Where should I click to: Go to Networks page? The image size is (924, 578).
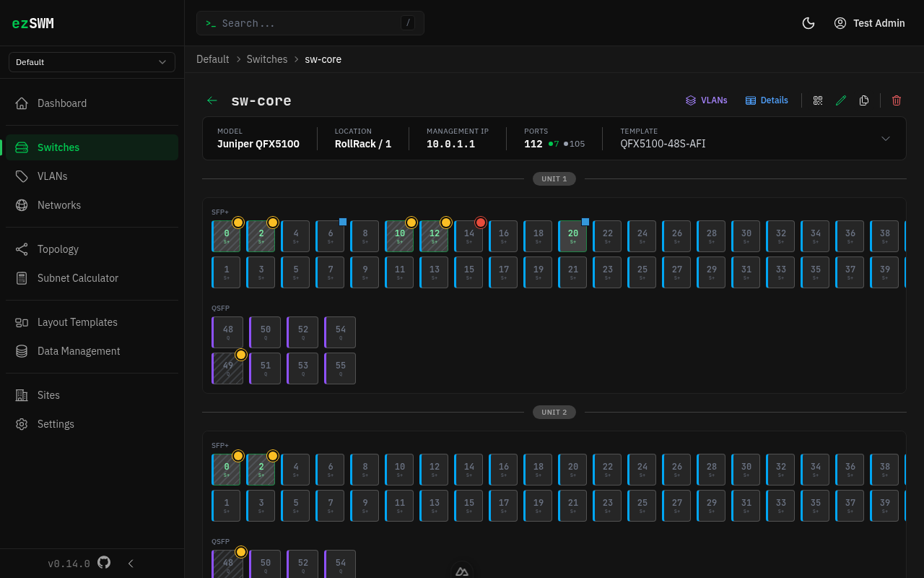tap(92, 205)
